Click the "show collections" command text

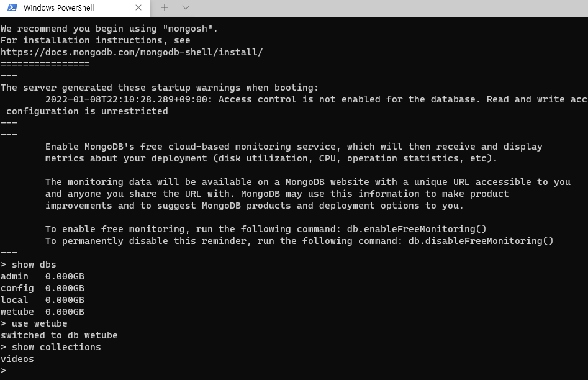(x=57, y=347)
